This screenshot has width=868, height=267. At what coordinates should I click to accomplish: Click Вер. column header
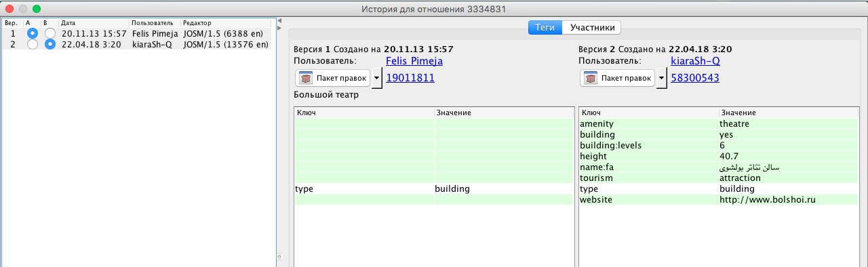(12, 22)
